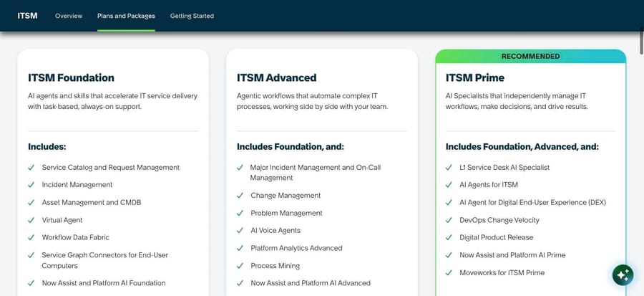Click 'Platform Analytics Advanced' list item

coord(296,248)
